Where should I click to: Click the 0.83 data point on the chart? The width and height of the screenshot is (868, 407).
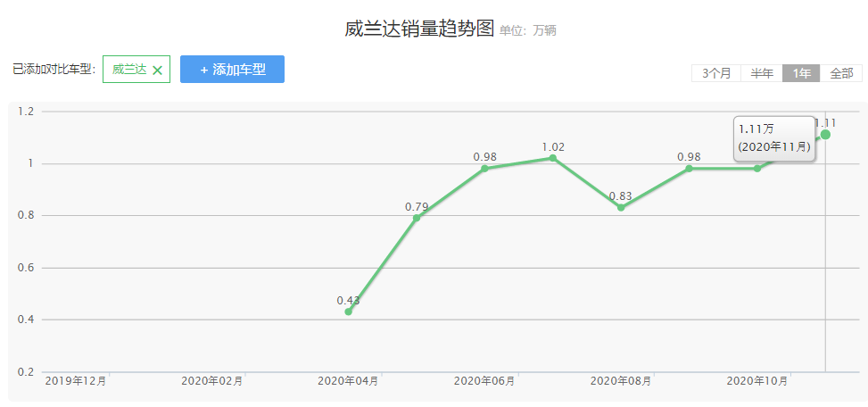(621, 208)
